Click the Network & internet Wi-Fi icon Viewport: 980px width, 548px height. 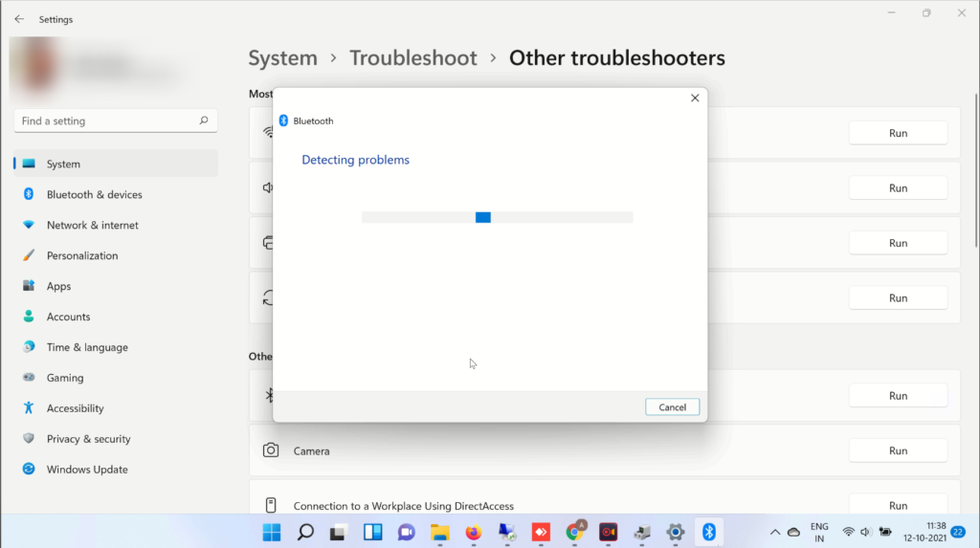point(29,225)
